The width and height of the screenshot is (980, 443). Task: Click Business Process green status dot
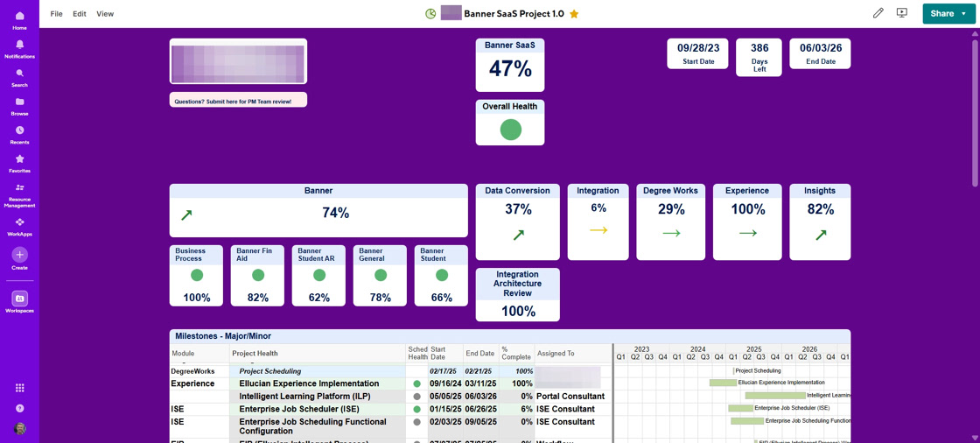pos(197,275)
